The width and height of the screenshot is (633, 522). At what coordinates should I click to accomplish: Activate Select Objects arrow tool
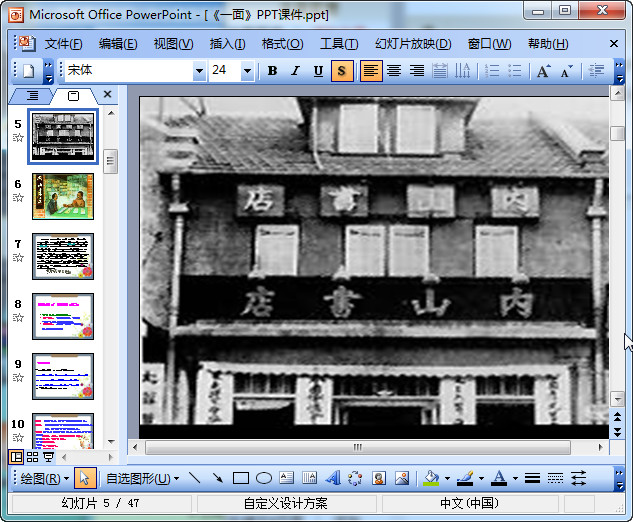coord(84,479)
